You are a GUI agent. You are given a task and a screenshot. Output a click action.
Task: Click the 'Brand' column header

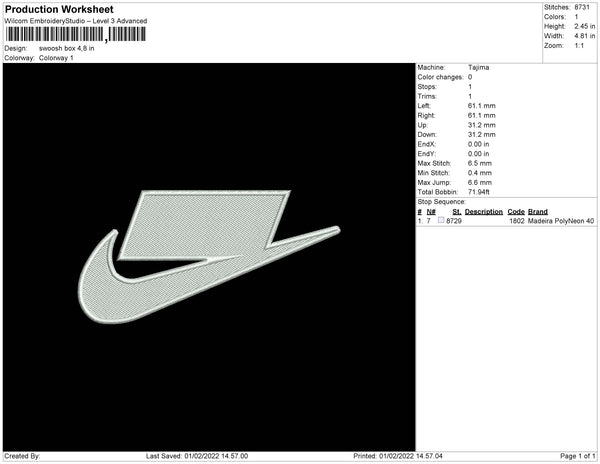coord(538,212)
